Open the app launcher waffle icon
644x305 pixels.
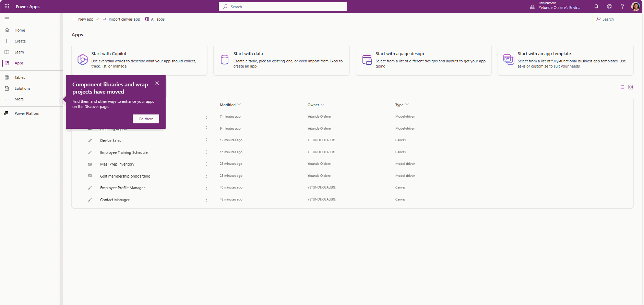pyautogui.click(x=7, y=7)
